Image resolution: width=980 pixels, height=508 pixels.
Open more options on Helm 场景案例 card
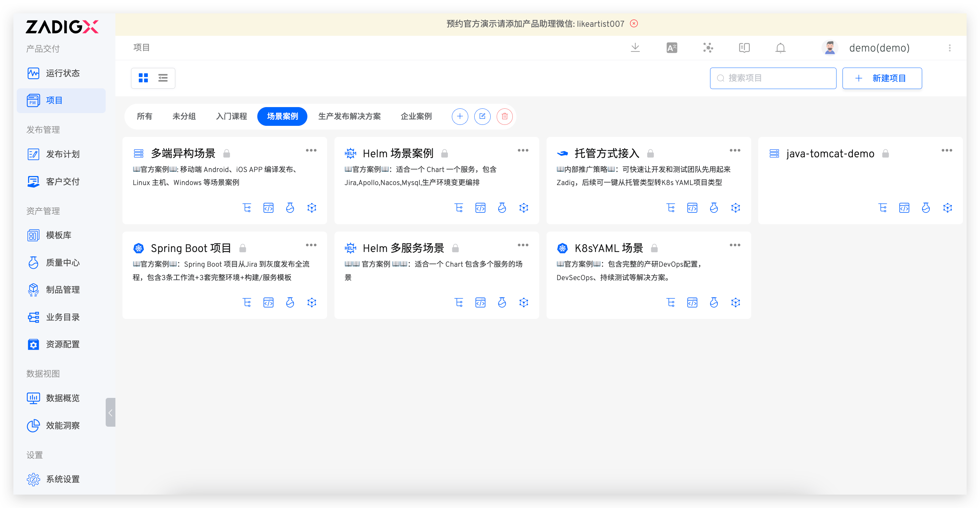523,150
